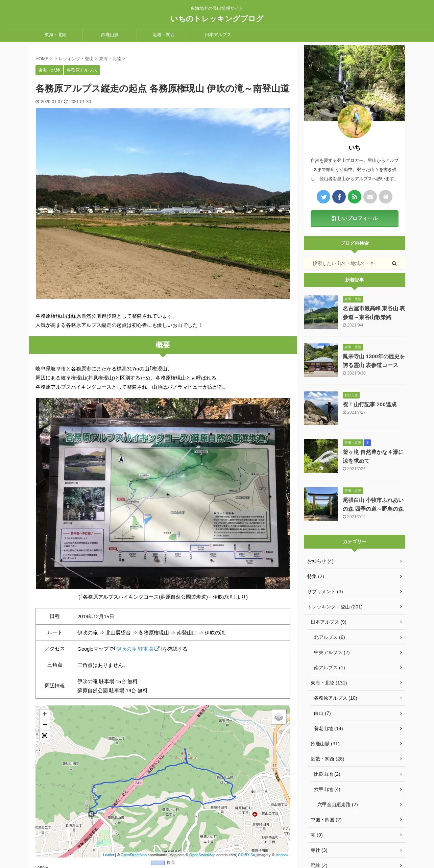Click the CC-BY-SA attribution link
The image size is (434, 868).
247,855
